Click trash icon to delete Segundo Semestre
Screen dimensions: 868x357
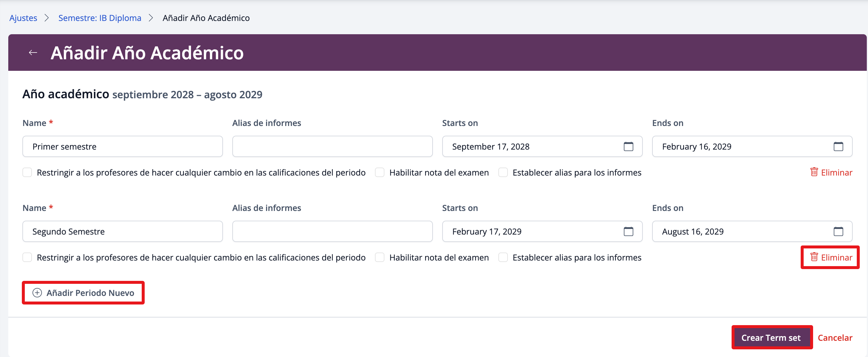814,257
